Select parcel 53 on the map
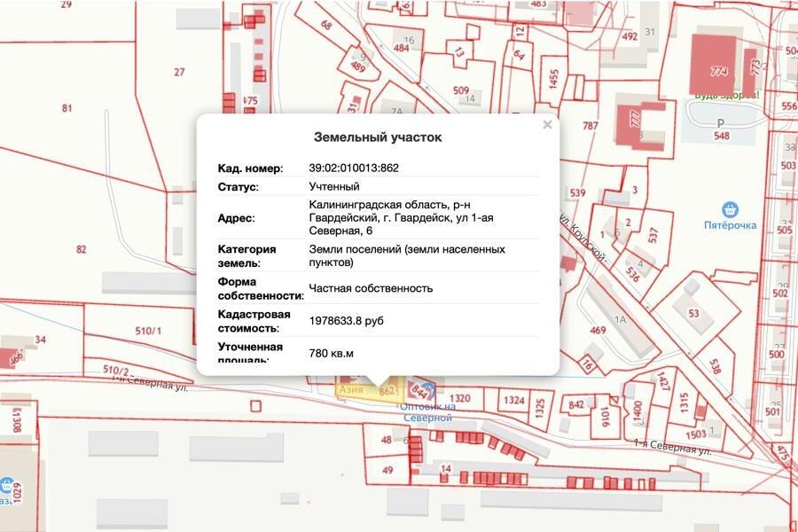Image resolution: width=798 pixels, height=532 pixels. (x=694, y=312)
